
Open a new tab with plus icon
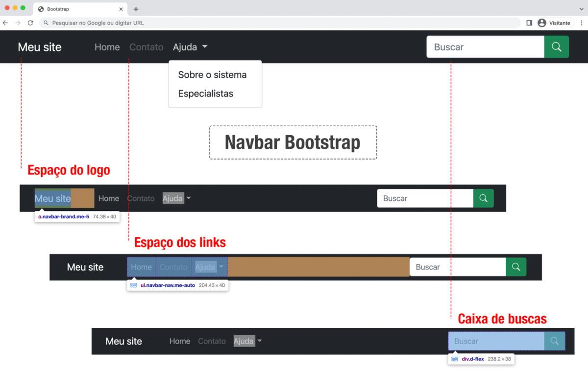[x=136, y=8]
